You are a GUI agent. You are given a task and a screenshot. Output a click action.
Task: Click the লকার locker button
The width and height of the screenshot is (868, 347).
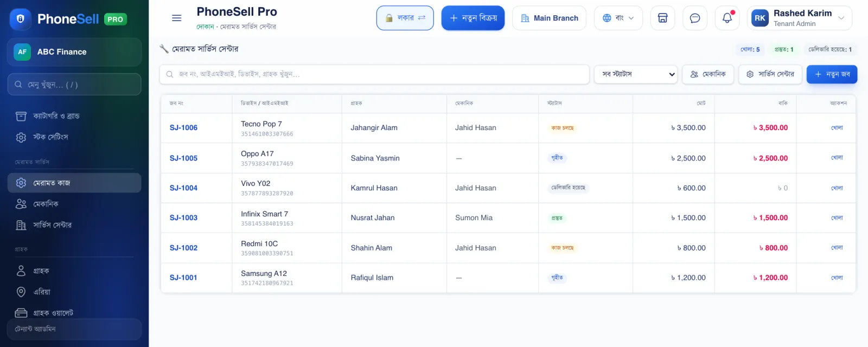[405, 18]
